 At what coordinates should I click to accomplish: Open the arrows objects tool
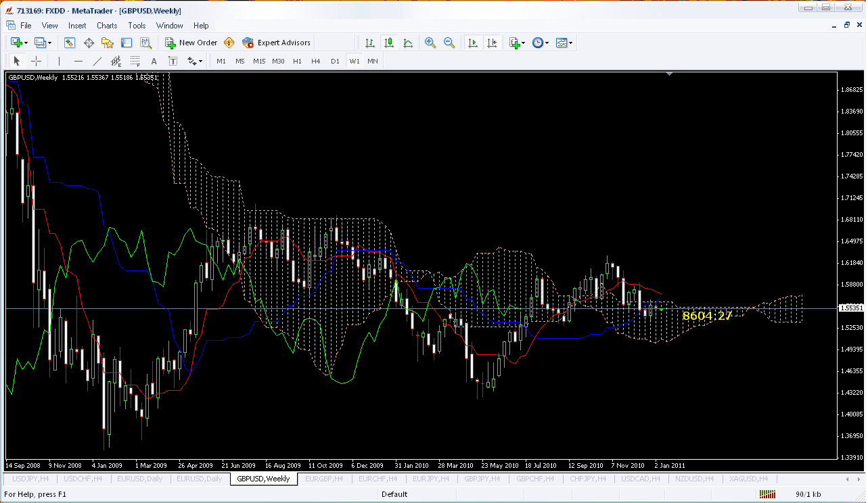[x=191, y=61]
